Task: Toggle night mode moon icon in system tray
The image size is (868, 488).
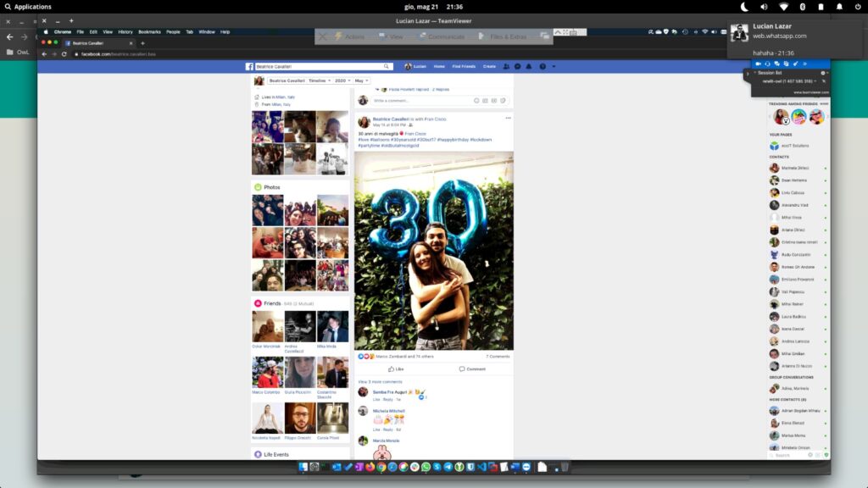Action: tap(744, 7)
